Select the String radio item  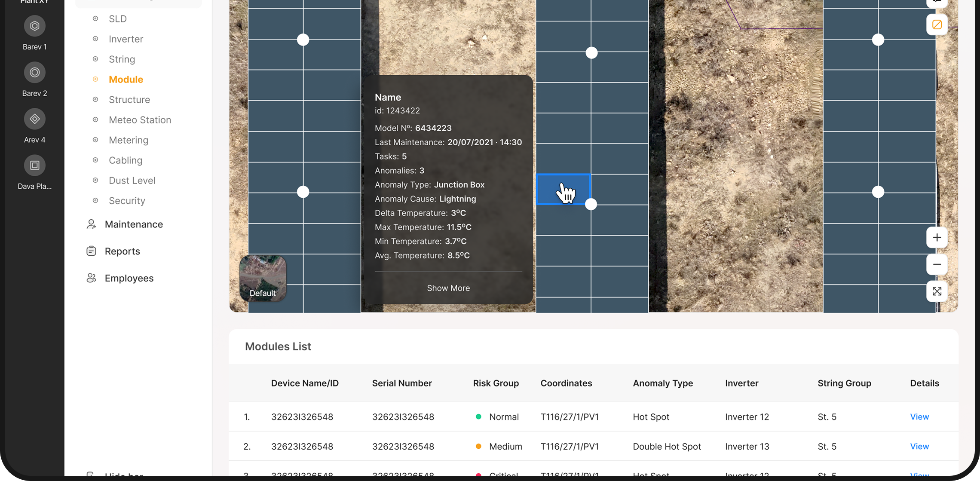(x=122, y=59)
